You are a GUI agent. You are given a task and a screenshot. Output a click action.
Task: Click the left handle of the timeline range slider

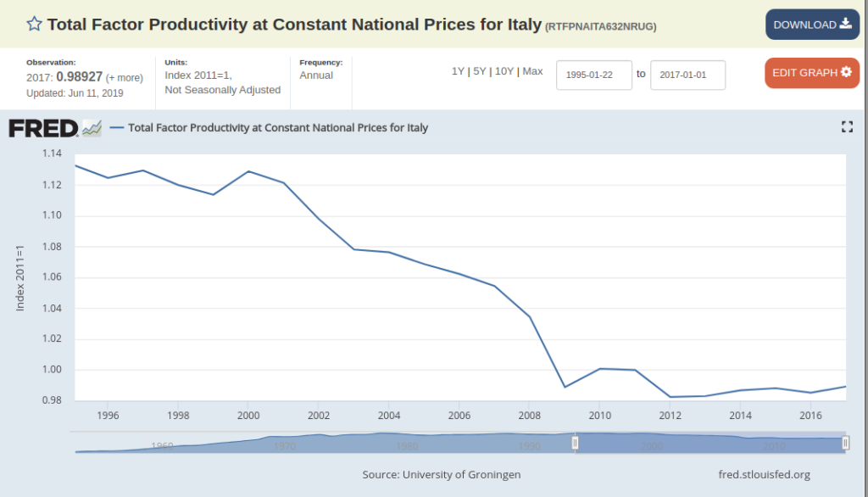(x=576, y=443)
